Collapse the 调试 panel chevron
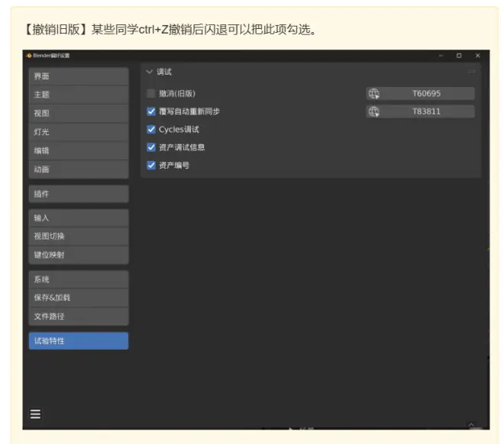Screen dimensions: 504x444 (149, 72)
